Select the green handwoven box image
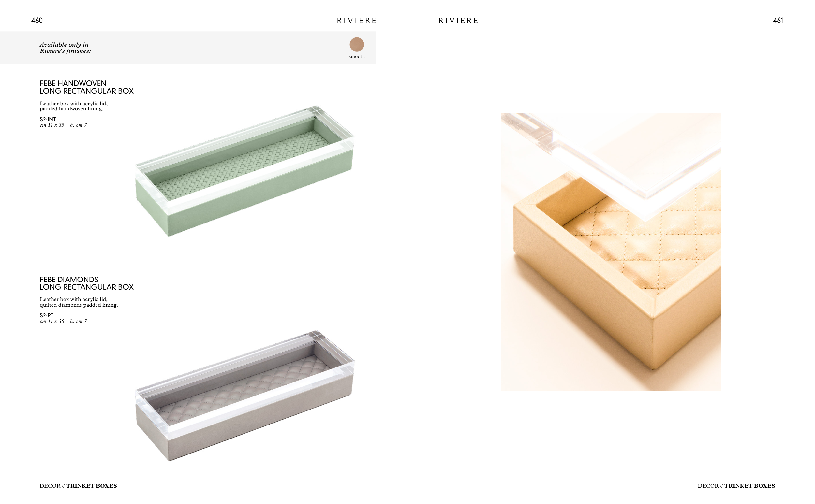Image resolution: width=815 pixels, height=504 pixels. [245, 171]
